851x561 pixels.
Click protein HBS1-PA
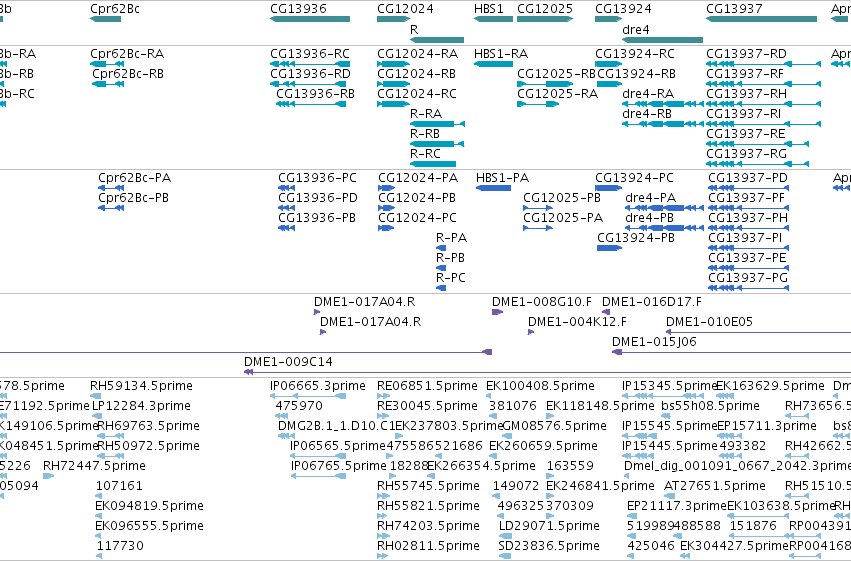(493, 188)
